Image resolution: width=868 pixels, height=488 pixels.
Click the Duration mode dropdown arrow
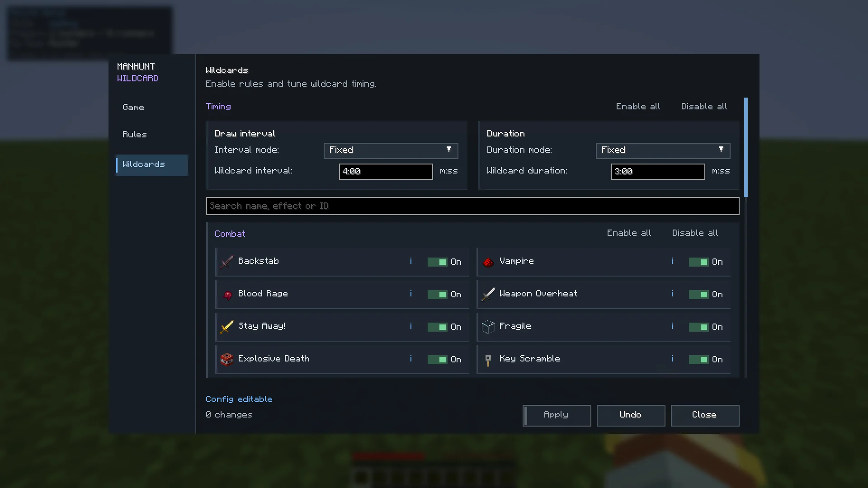[721, 150]
